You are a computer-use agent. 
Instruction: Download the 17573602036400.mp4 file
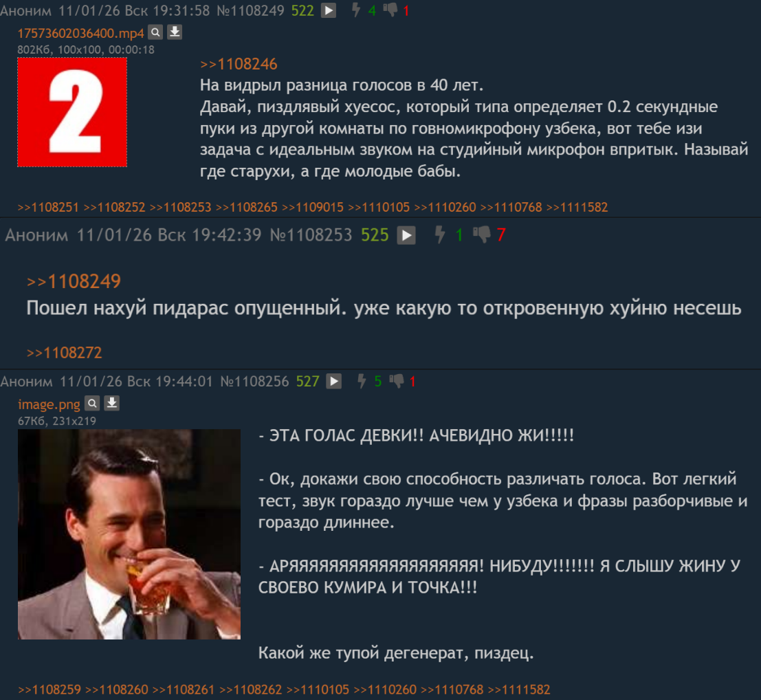coord(175,32)
